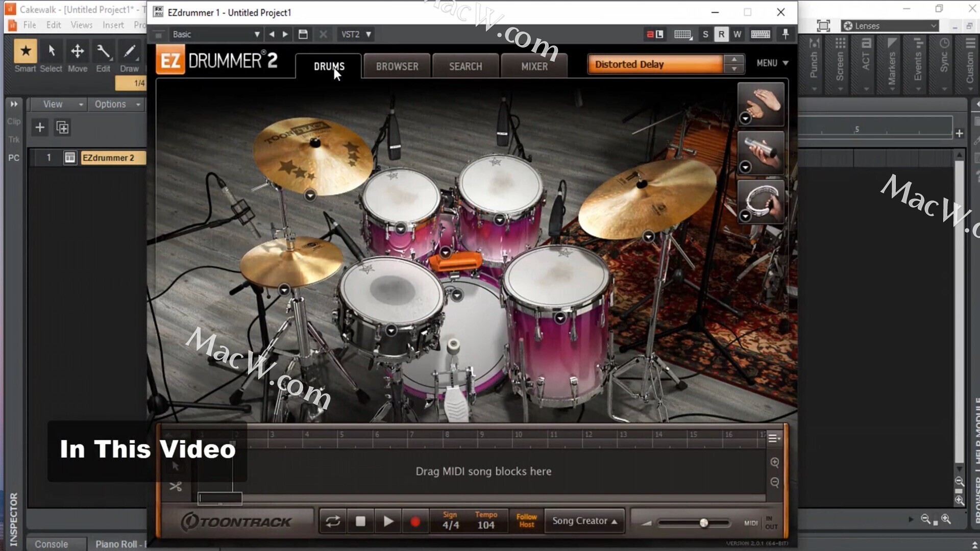Start EZdrummer playback

[388, 521]
